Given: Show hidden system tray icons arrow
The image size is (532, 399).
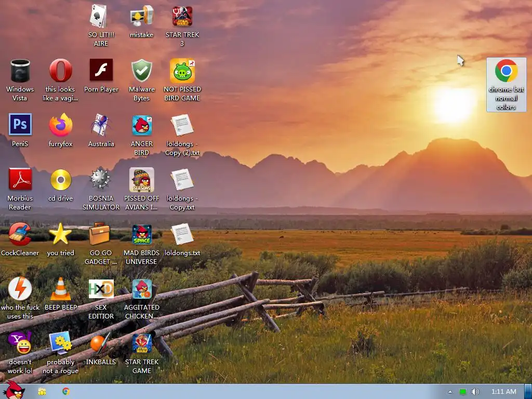Looking at the screenshot, I should pos(450,392).
